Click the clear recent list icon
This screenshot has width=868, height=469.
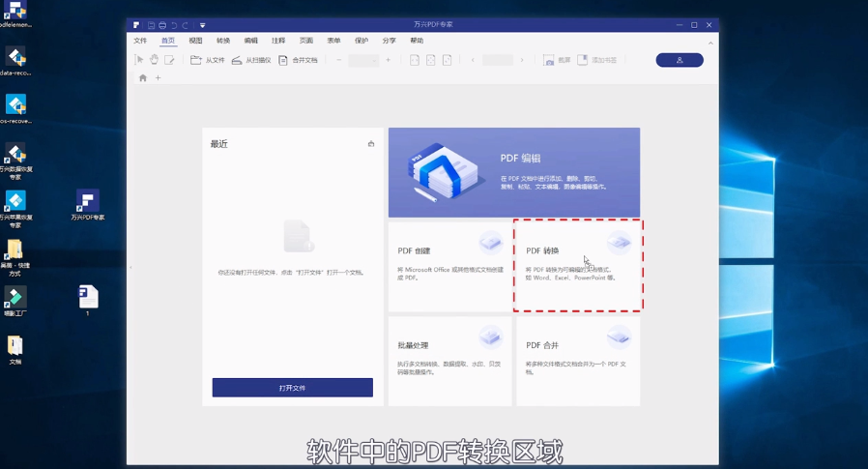(371, 143)
